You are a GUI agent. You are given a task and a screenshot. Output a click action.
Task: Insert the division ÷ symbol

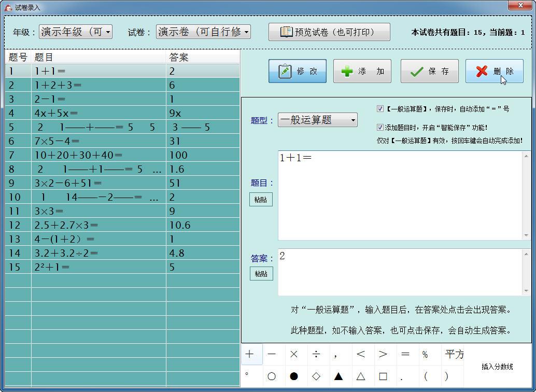pos(316,354)
